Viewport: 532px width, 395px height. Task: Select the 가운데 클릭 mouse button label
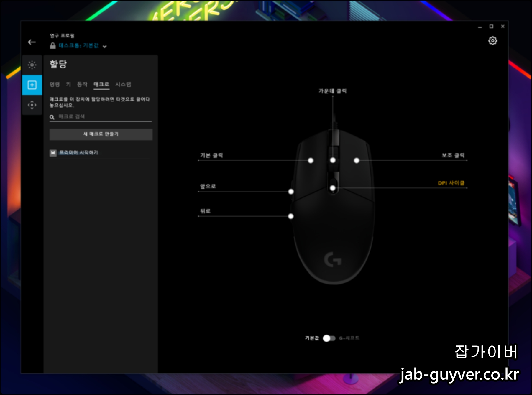coord(332,91)
